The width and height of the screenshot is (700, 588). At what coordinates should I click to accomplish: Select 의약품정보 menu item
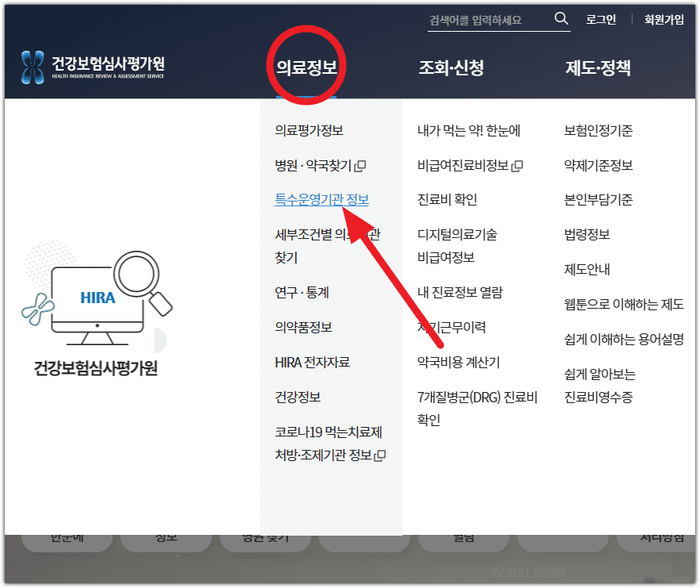click(x=303, y=328)
